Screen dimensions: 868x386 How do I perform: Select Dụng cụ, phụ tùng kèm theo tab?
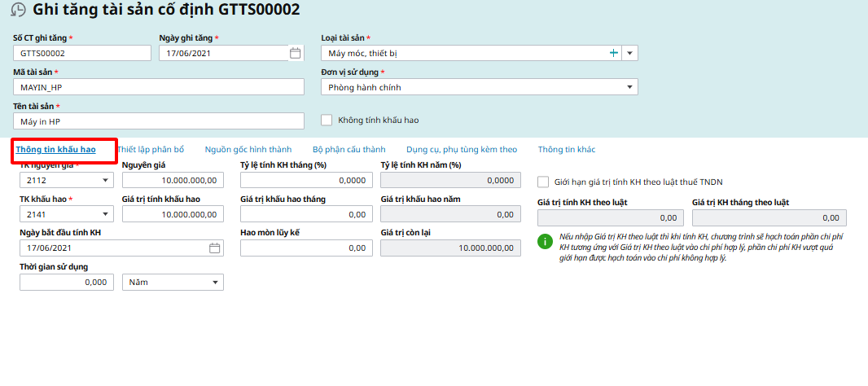tap(462, 150)
